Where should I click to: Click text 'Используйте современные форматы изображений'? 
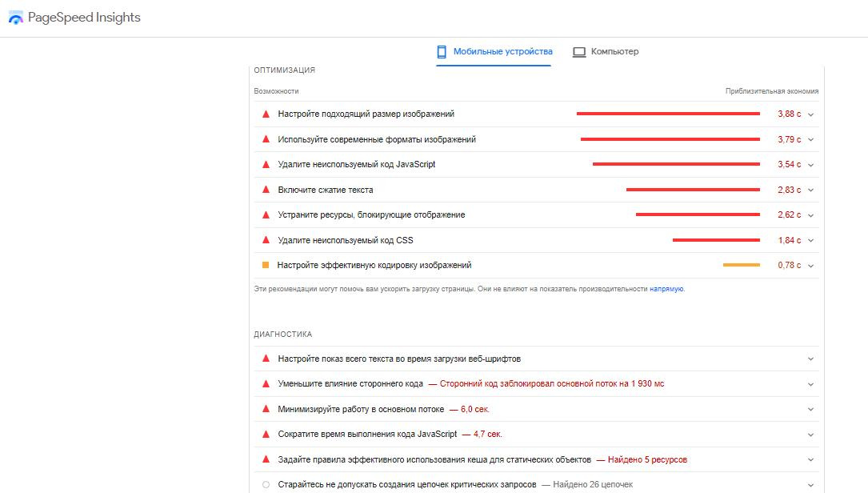pyautogui.click(x=377, y=139)
